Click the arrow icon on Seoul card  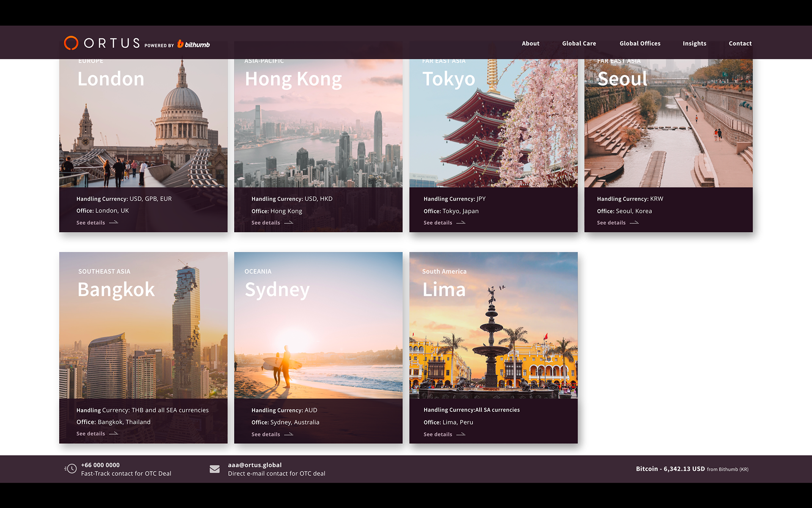click(x=634, y=223)
